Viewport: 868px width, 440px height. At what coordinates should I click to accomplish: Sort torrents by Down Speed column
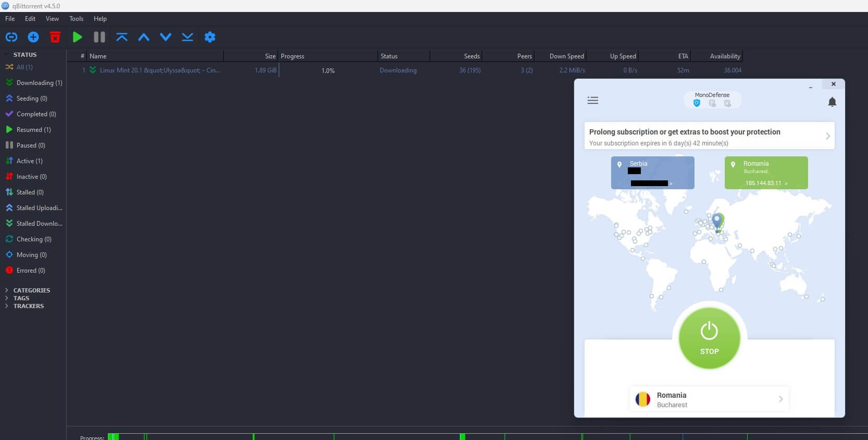click(x=560, y=56)
